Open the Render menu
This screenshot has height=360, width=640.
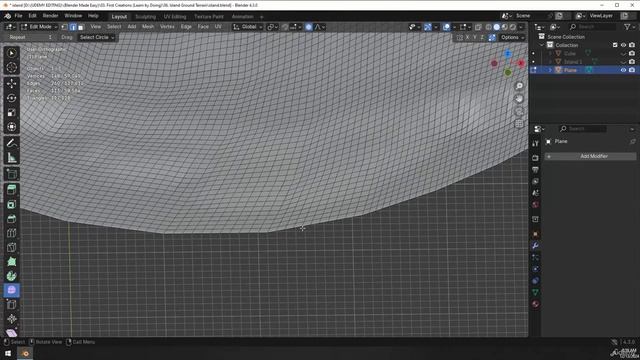click(50, 16)
